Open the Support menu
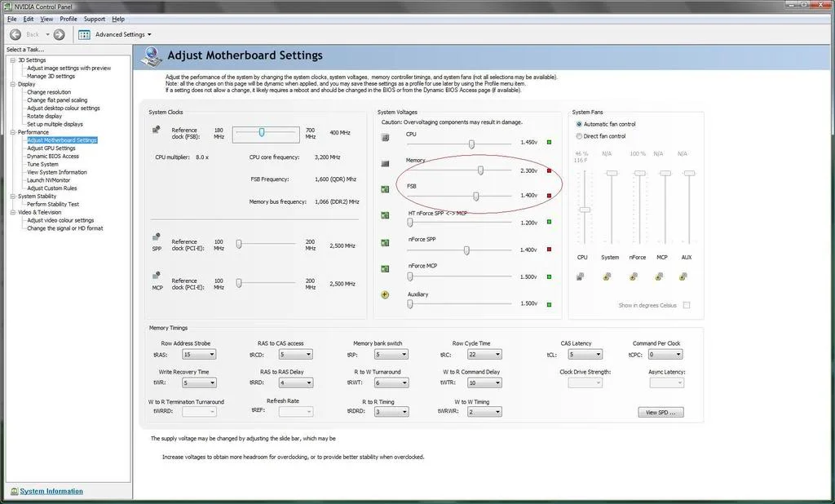The image size is (835, 504). pos(95,20)
